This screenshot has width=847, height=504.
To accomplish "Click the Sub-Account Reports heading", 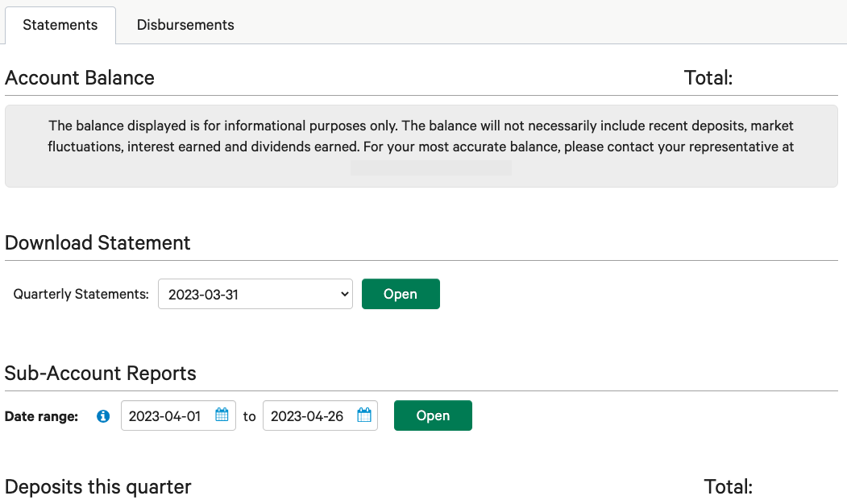I will (101, 374).
